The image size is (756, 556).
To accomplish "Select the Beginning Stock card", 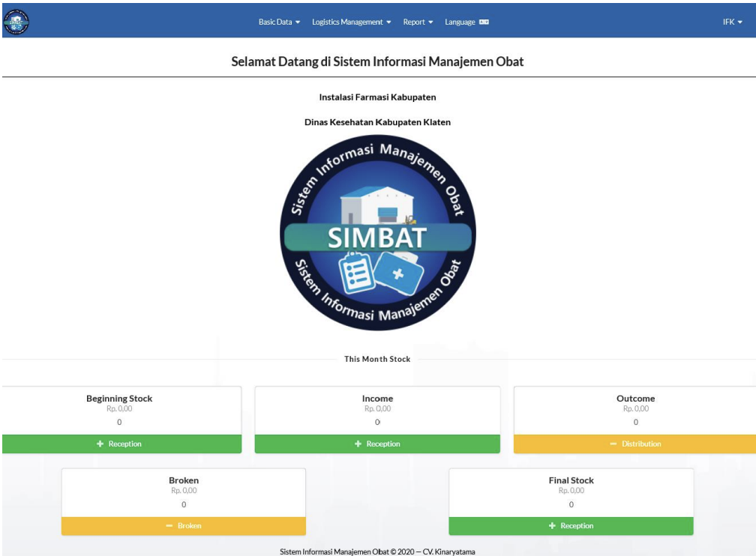I will [x=120, y=411].
